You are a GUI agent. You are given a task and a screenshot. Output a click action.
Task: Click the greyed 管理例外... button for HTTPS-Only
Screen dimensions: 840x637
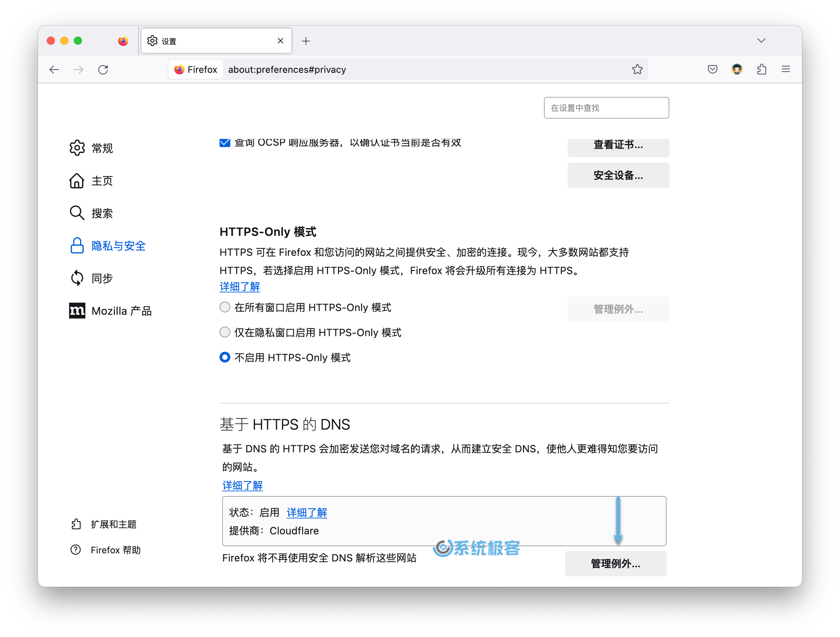[618, 309]
